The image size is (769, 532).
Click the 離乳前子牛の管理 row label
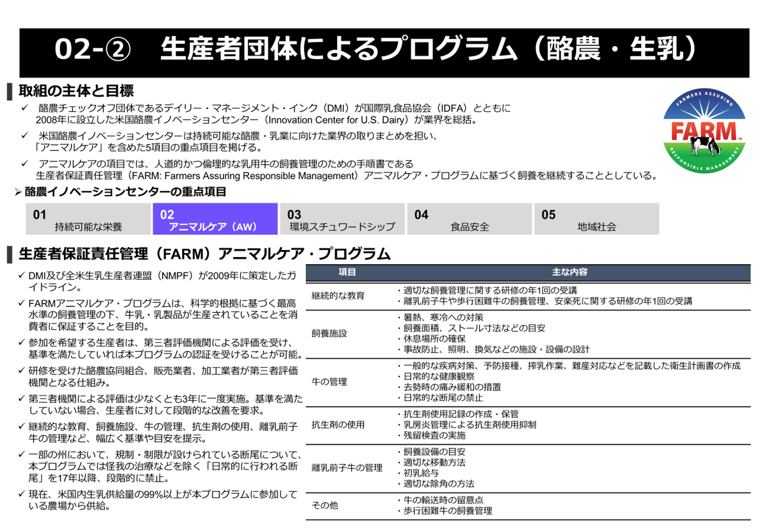(x=347, y=468)
